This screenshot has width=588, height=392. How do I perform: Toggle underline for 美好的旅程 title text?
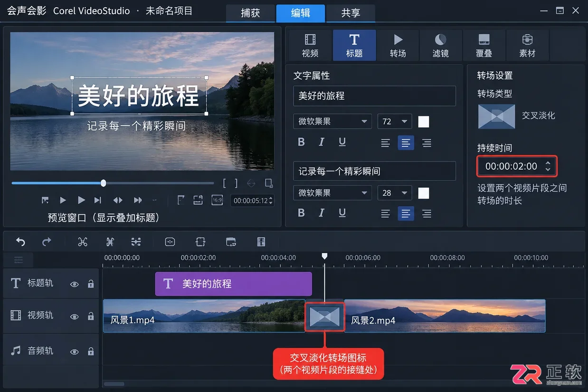pos(342,142)
